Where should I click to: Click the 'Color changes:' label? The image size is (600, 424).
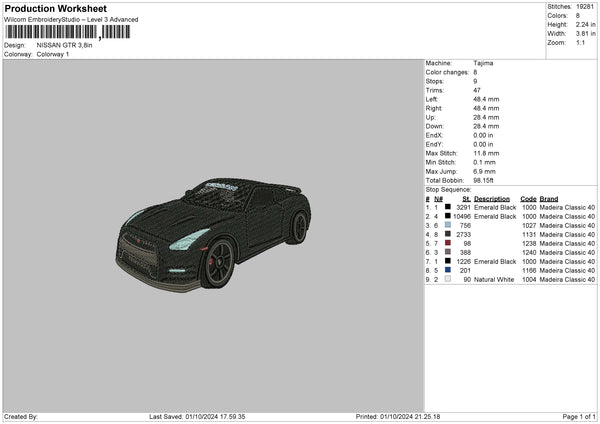[x=447, y=72]
